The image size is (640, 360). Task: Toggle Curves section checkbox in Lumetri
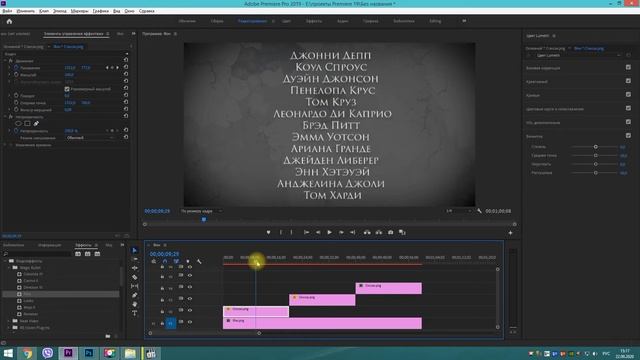point(628,94)
